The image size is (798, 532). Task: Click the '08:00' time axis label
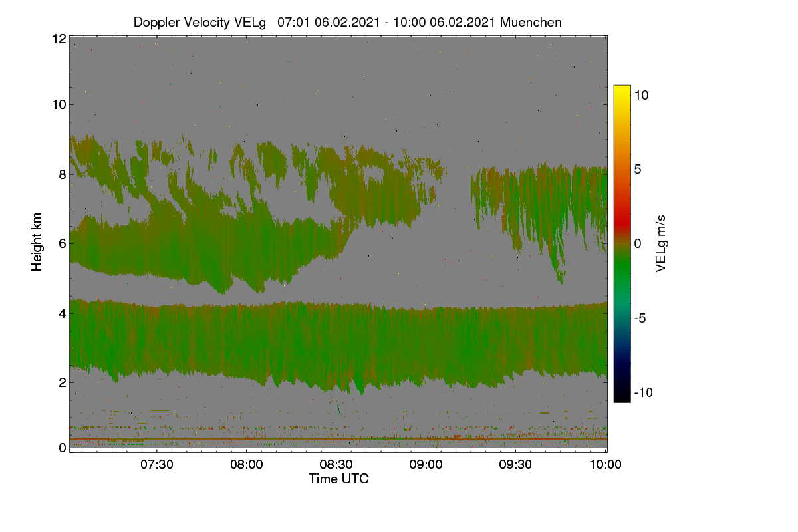click(246, 465)
